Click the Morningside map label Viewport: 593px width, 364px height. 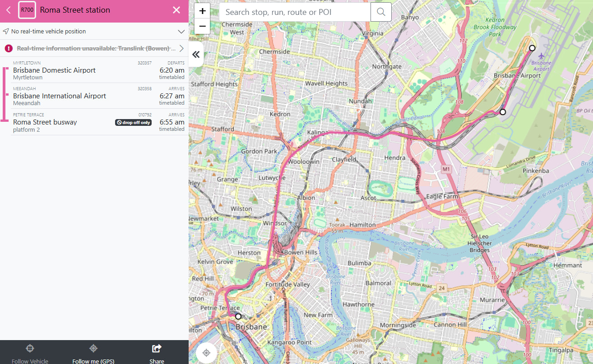click(x=398, y=325)
